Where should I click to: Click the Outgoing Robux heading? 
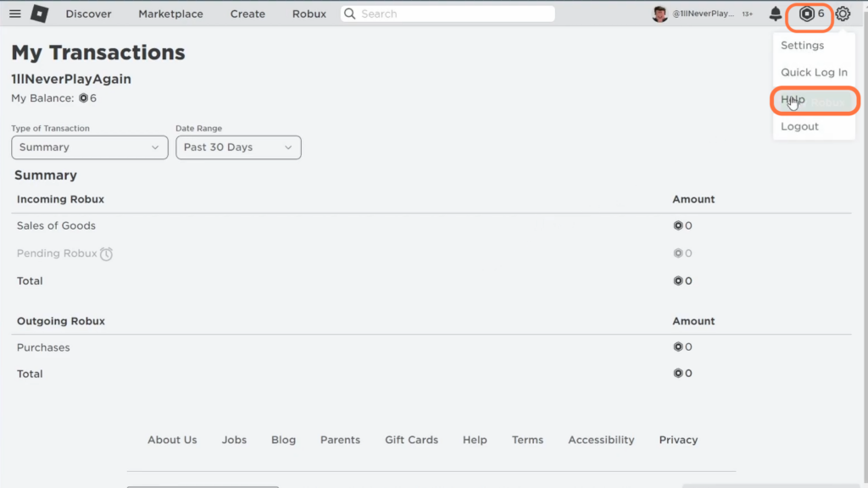pos(60,321)
